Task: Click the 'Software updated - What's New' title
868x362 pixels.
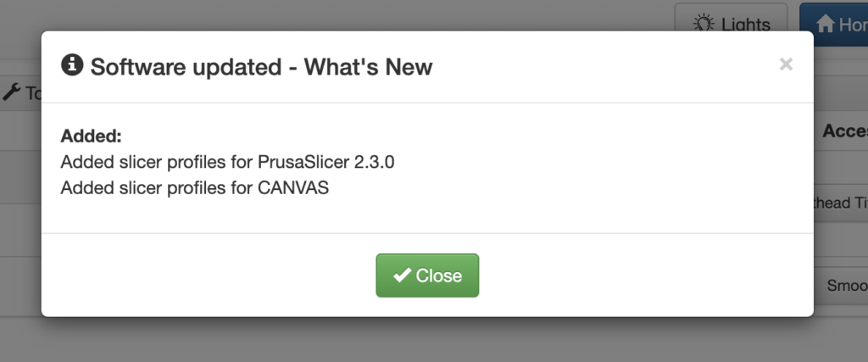Action: pos(261,67)
